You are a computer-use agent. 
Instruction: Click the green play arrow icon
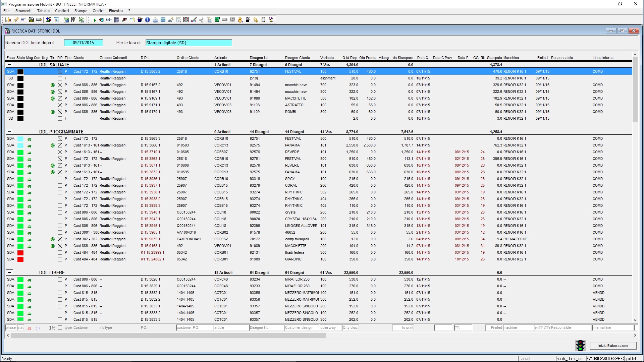(95, 20)
